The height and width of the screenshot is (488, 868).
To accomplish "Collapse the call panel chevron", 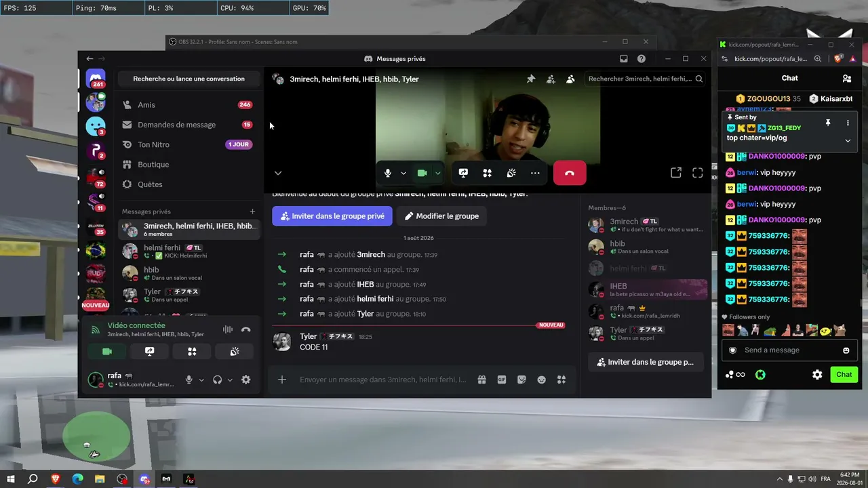I will tap(278, 173).
